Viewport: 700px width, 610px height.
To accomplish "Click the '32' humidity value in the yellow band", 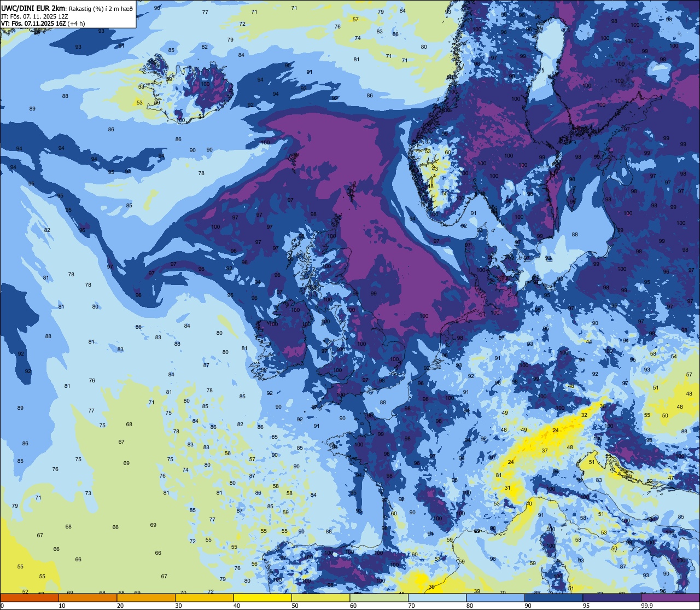I will click(x=584, y=415).
